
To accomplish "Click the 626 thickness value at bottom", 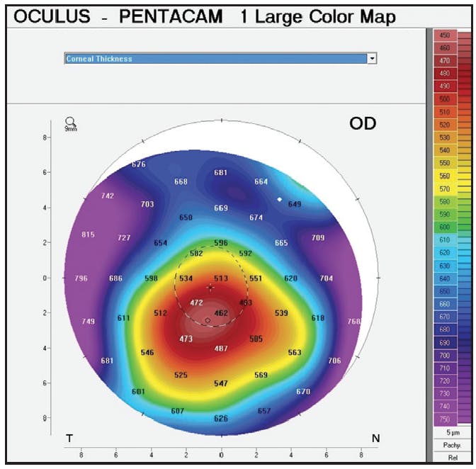I will pyautogui.click(x=221, y=419).
